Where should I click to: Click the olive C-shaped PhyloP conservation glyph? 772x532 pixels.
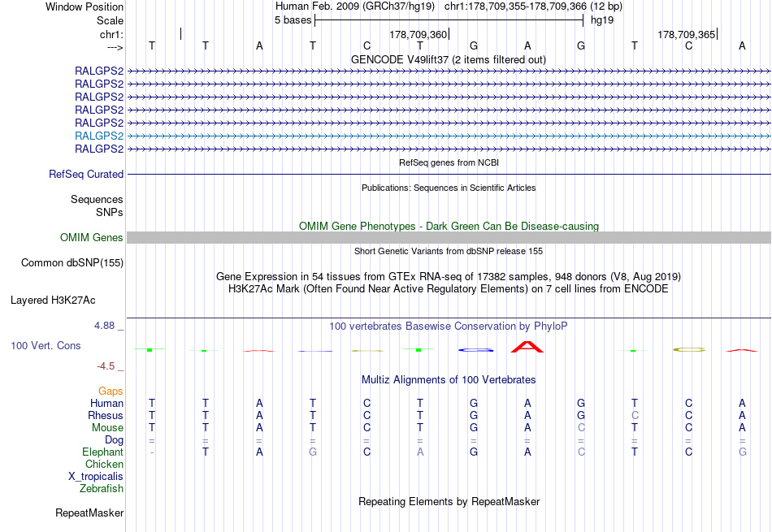click(689, 349)
